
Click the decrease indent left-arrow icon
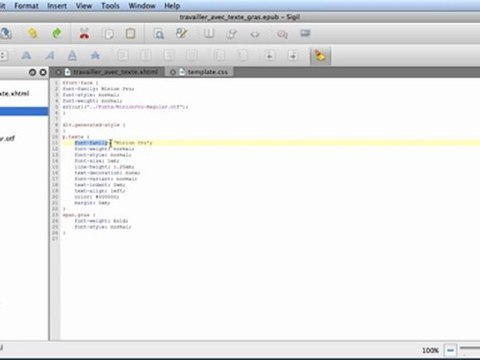tap(269, 55)
